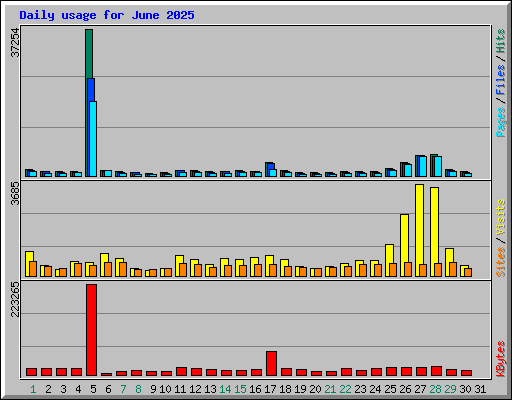Click the yellow visits bar for day 6
The height and width of the screenshot is (400, 512).
[104, 258]
